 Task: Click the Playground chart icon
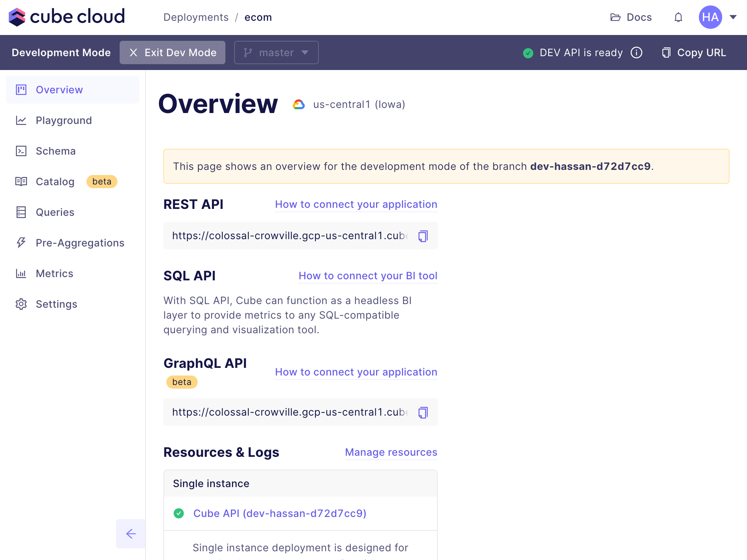[x=21, y=120]
